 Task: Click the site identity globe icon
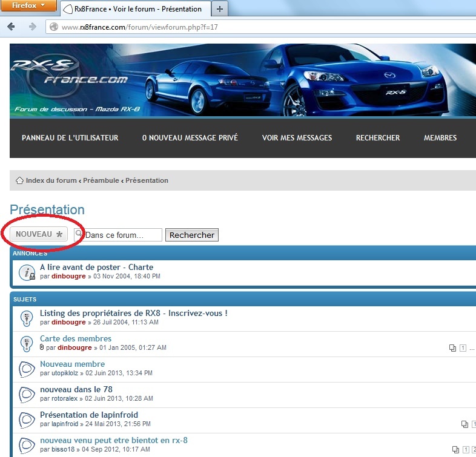pos(54,27)
